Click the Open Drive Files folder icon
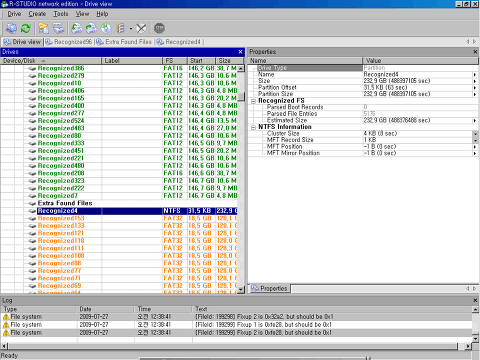The height and width of the screenshot is (360, 480). (x=43, y=28)
